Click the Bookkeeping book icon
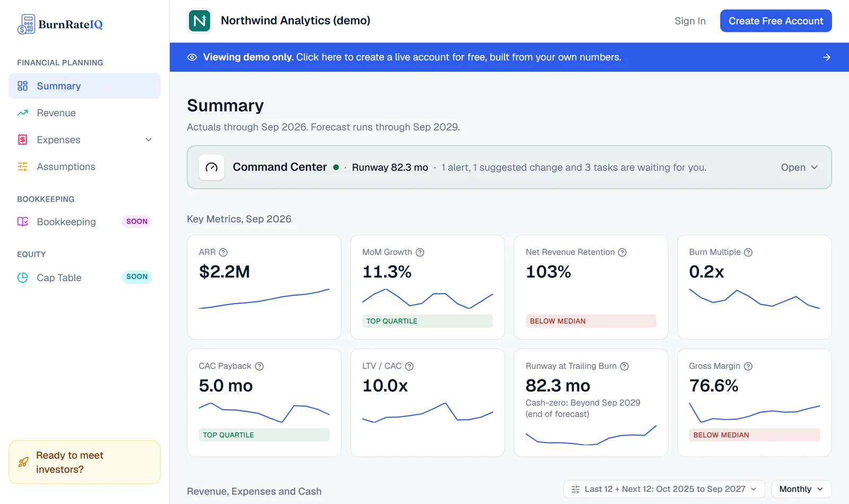The height and width of the screenshot is (504, 849). [23, 222]
